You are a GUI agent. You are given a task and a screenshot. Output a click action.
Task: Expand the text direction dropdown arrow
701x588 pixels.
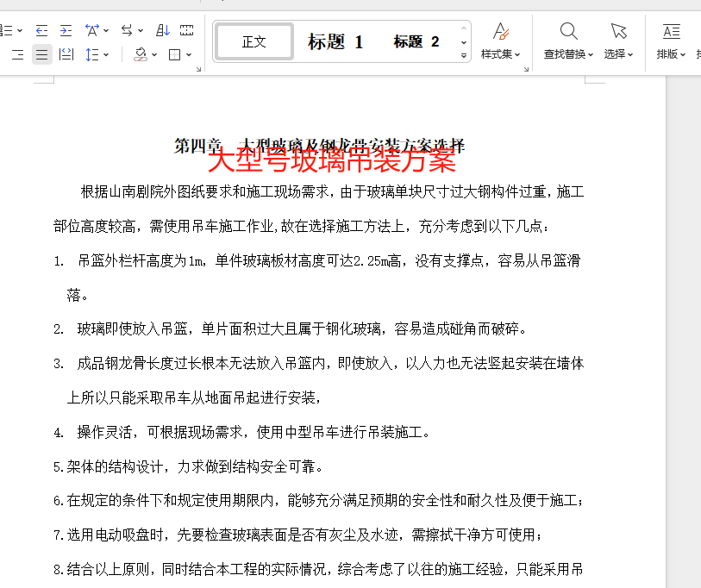(x=141, y=30)
